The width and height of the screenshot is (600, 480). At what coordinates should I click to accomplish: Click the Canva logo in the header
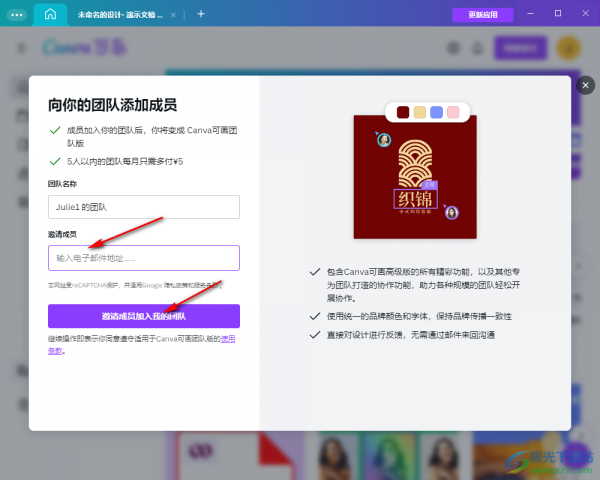pyautogui.click(x=84, y=48)
